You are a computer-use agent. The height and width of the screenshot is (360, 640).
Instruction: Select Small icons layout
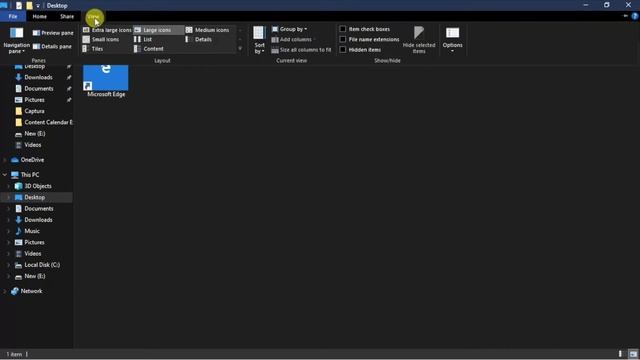coord(101,39)
